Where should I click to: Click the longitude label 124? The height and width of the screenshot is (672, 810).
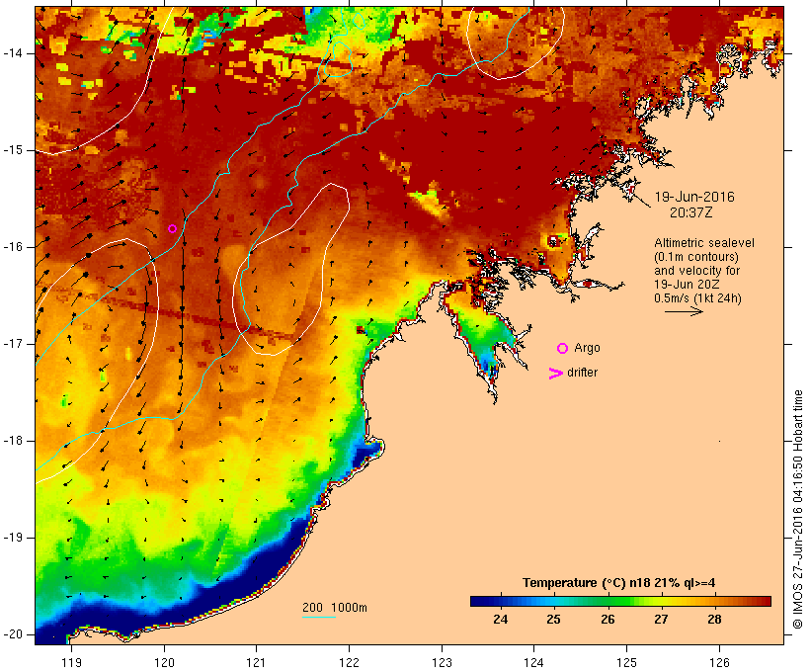[534, 663]
